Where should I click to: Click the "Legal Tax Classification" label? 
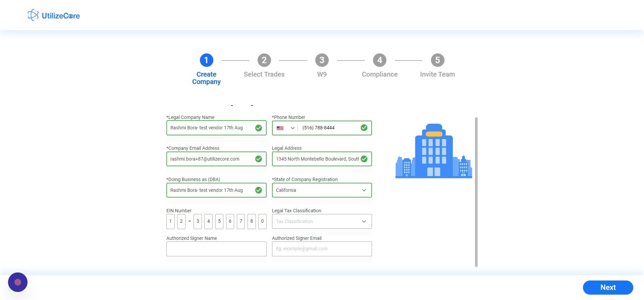point(297,211)
